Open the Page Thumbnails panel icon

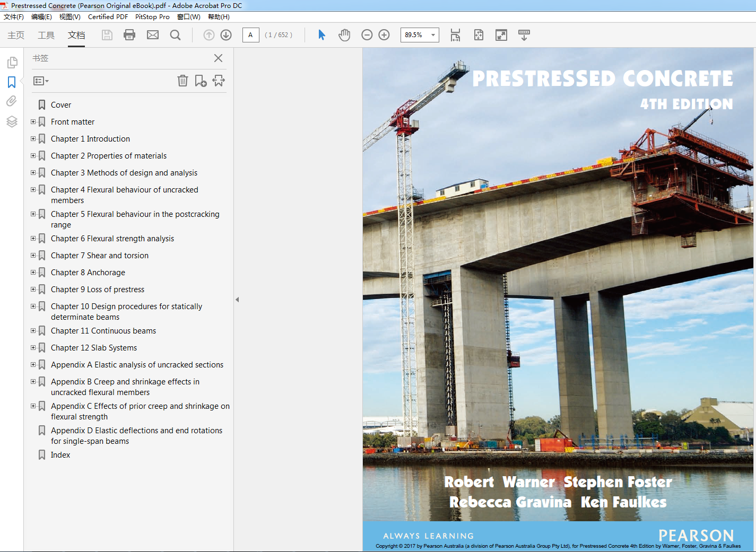[12, 63]
